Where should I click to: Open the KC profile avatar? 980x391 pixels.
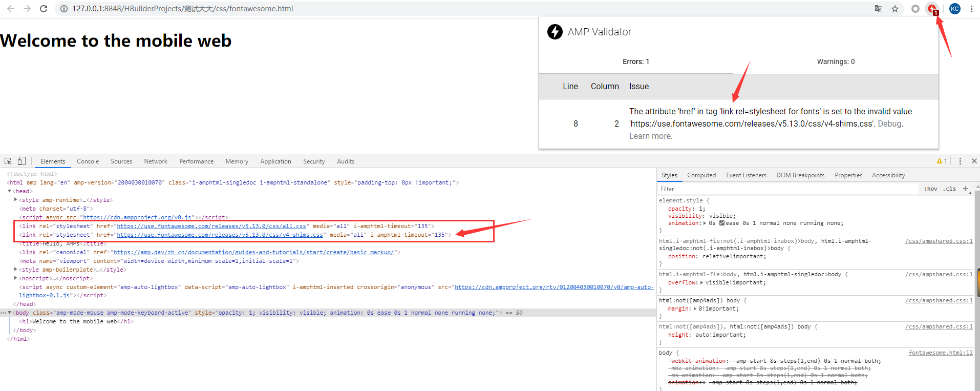pos(955,9)
